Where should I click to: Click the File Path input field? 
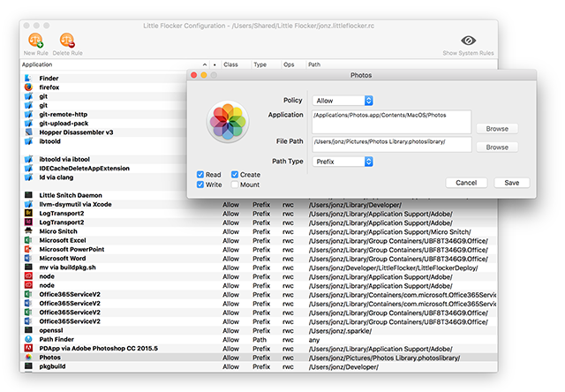click(x=391, y=144)
